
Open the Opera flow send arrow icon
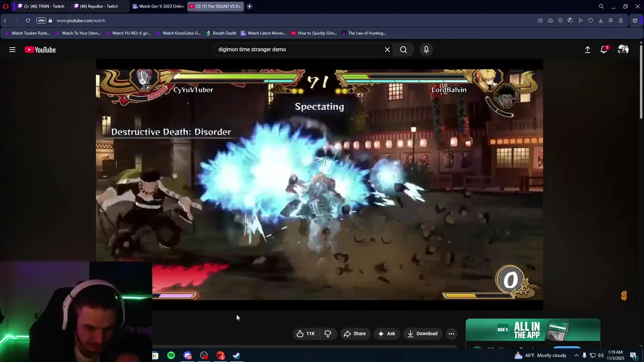[x=581, y=21]
